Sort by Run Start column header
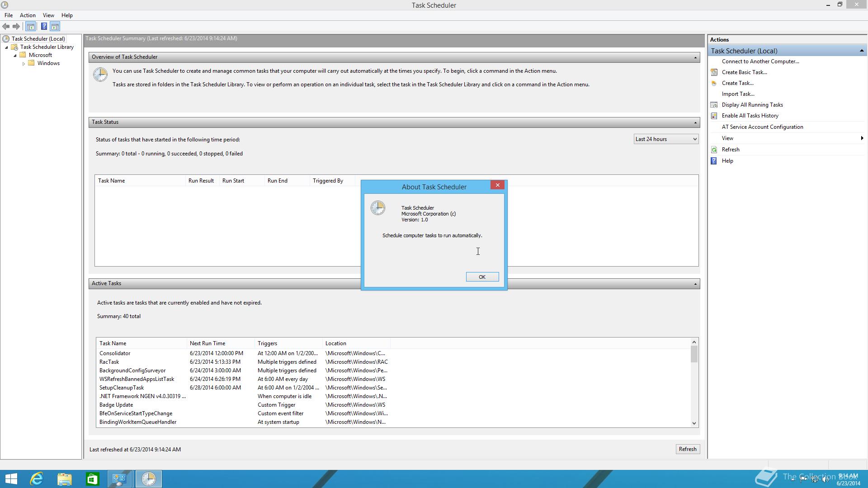 [x=241, y=181]
